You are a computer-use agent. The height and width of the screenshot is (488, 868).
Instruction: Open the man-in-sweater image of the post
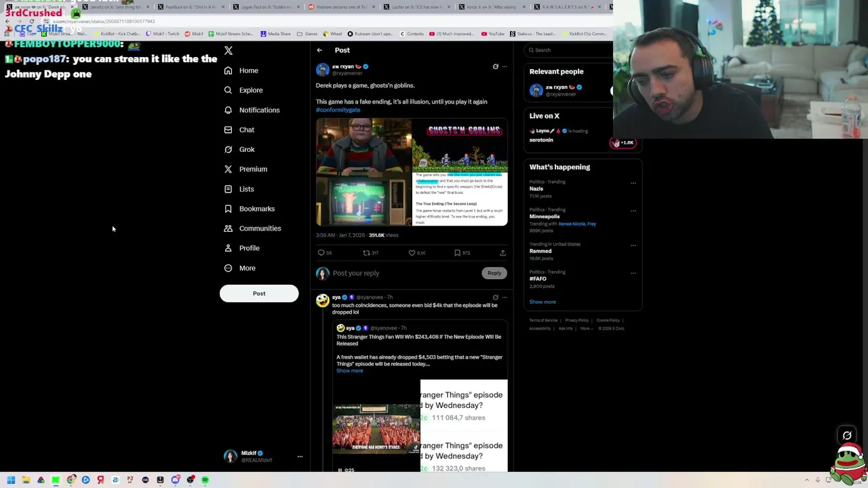tap(363, 146)
